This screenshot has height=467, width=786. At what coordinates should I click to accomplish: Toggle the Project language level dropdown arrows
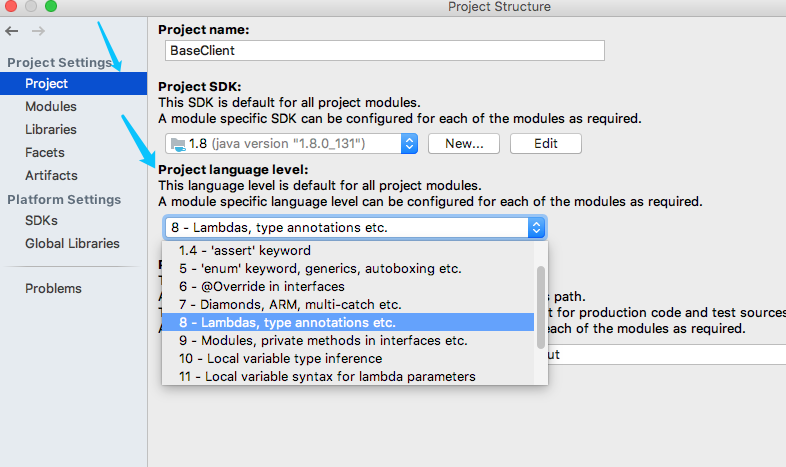(536, 228)
